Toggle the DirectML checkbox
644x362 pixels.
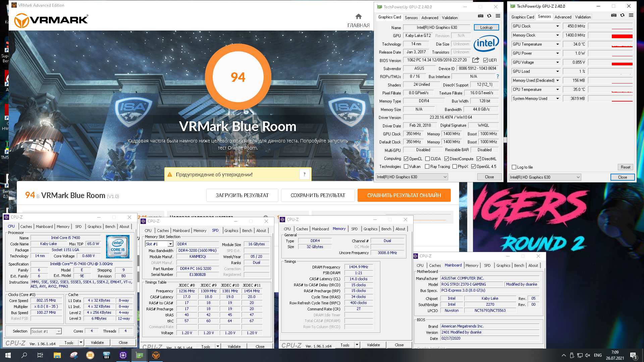479,159
